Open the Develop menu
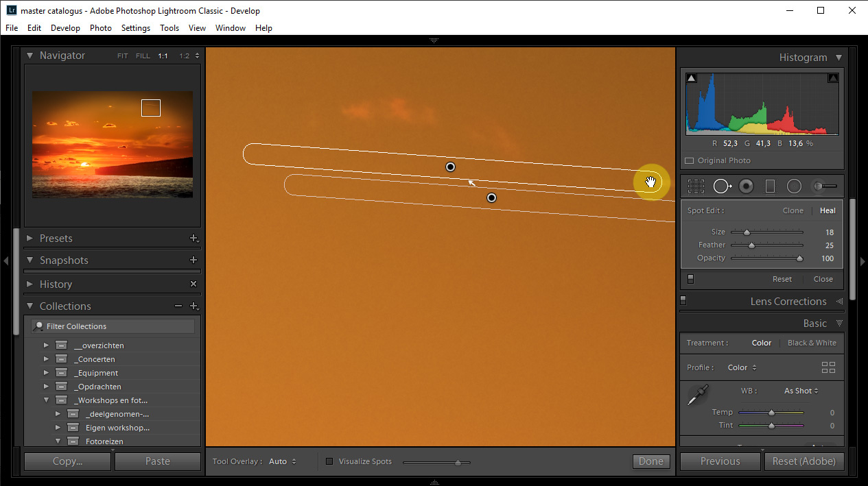 tap(65, 28)
